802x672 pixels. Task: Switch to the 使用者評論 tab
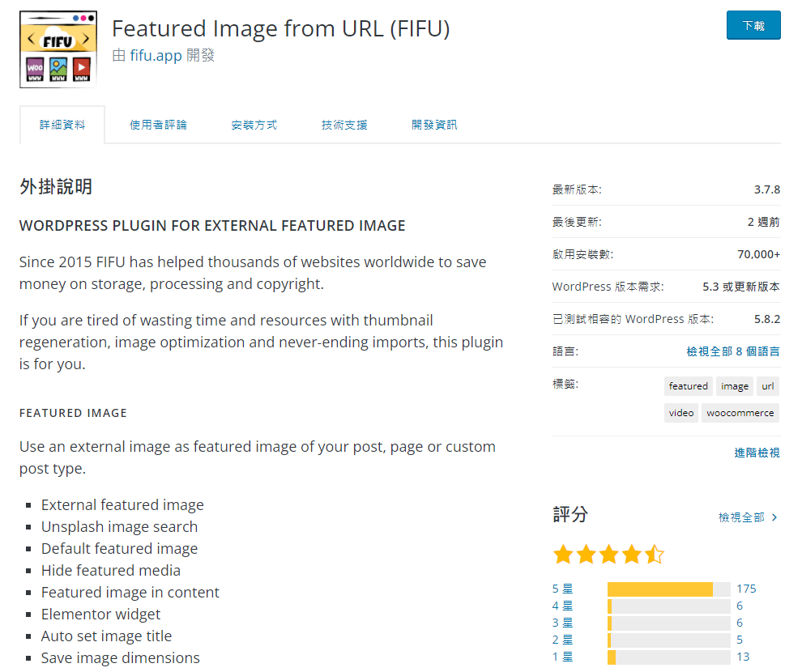[x=157, y=125]
